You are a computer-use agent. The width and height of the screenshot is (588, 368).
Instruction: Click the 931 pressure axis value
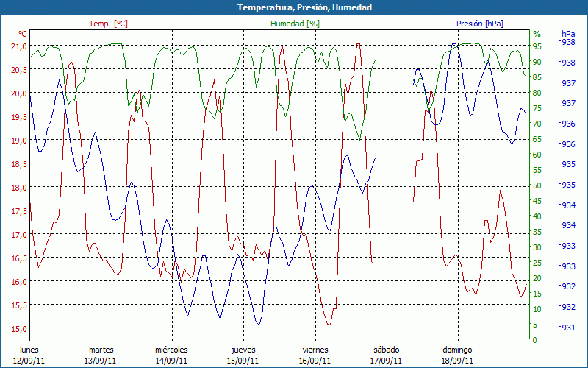pyautogui.click(x=568, y=328)
